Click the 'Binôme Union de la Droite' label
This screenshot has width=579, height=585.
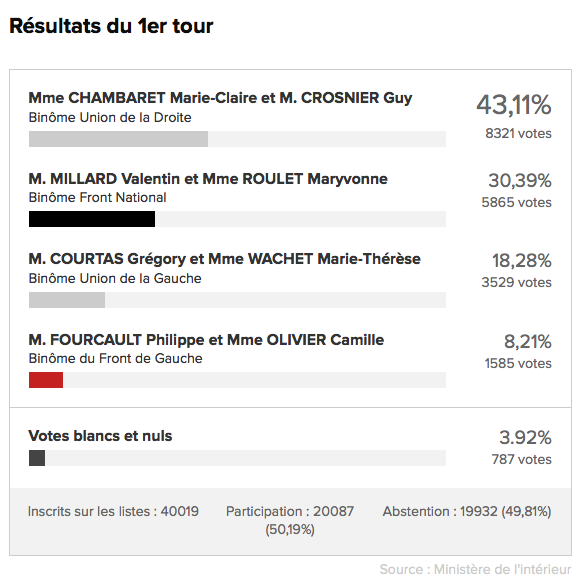[110, 118]
